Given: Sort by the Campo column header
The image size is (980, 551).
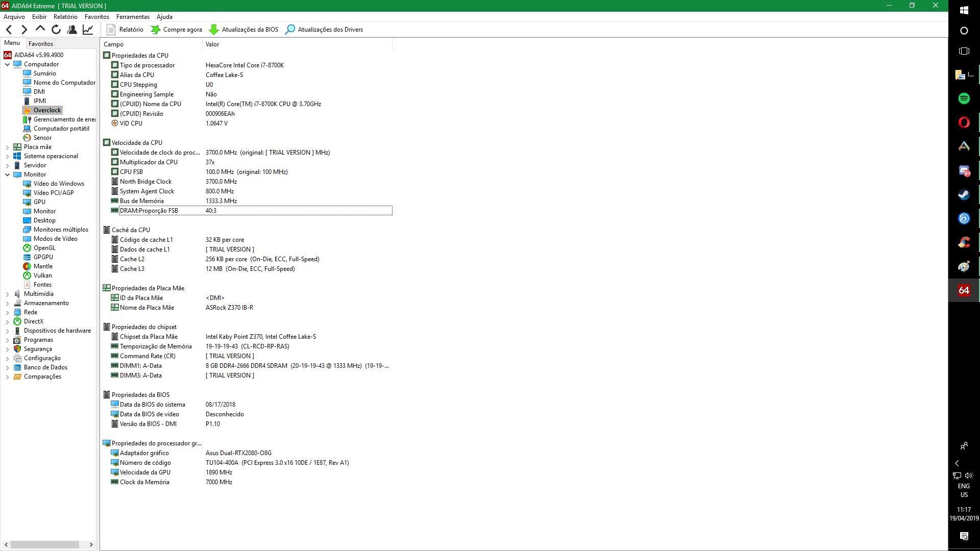Looking at the screenshot, I should tap(152, 44).
